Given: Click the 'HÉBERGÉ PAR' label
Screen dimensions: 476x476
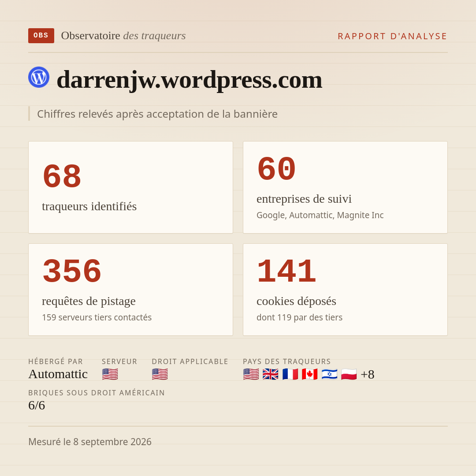Looking at the screenshot, I should point(56,361).
